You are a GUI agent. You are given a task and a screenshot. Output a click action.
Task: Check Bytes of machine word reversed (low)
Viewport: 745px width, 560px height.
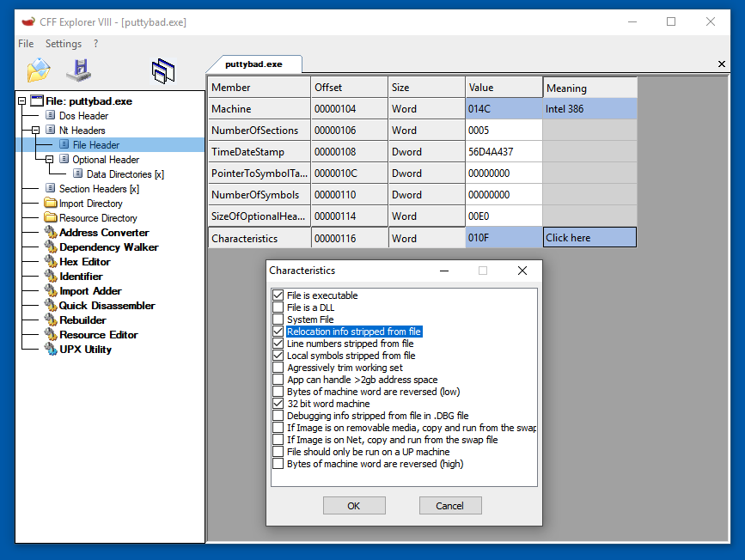(x=278, y=392)
